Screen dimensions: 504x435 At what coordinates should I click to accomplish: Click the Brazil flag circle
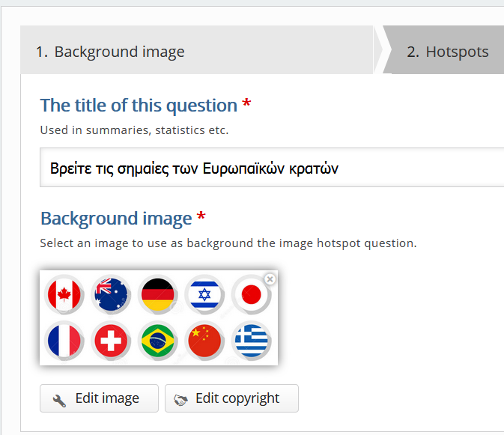tap(157, 341)
